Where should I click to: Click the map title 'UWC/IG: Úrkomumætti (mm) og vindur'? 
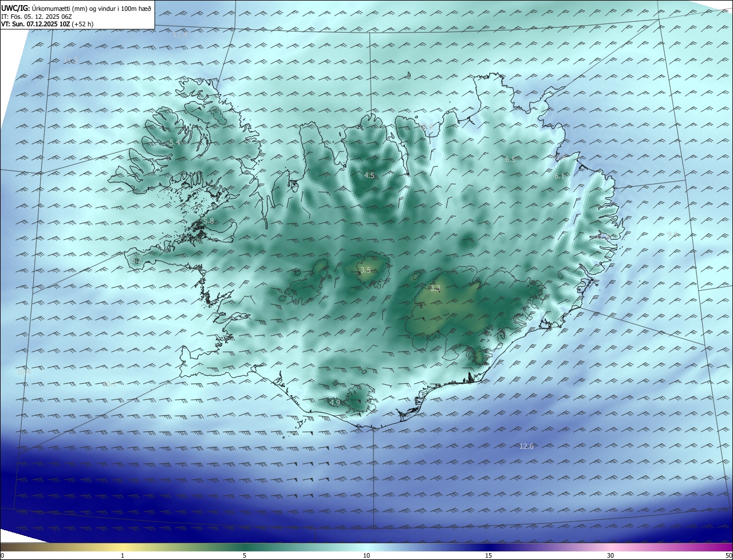(76, 9)
